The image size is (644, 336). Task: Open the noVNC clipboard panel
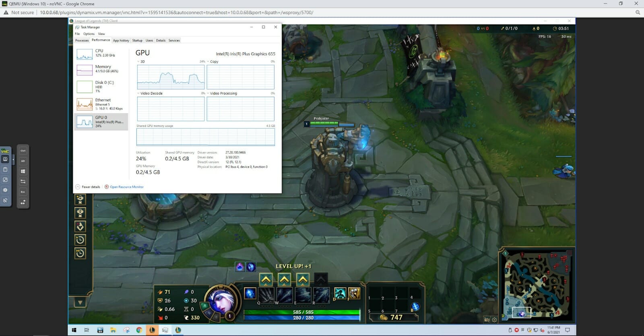tap(5, 169)
